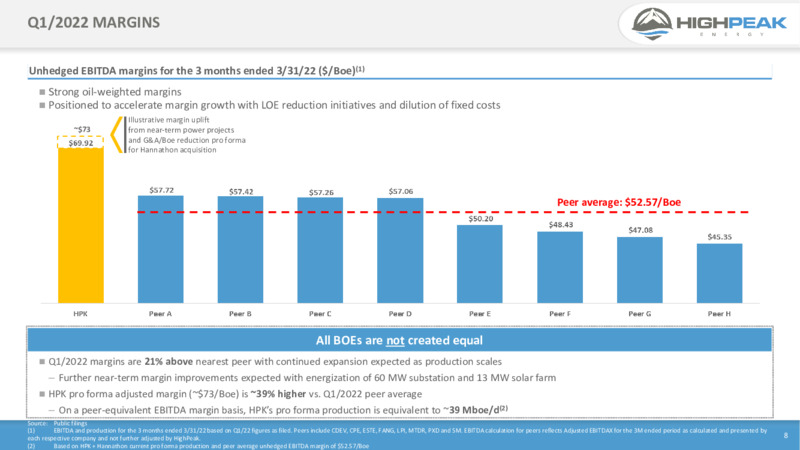
Task: Click the Source: Public filings footnote
Action: point(57,423)
